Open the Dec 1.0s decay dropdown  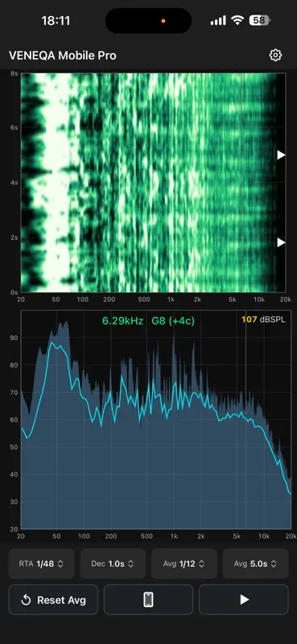113,563
